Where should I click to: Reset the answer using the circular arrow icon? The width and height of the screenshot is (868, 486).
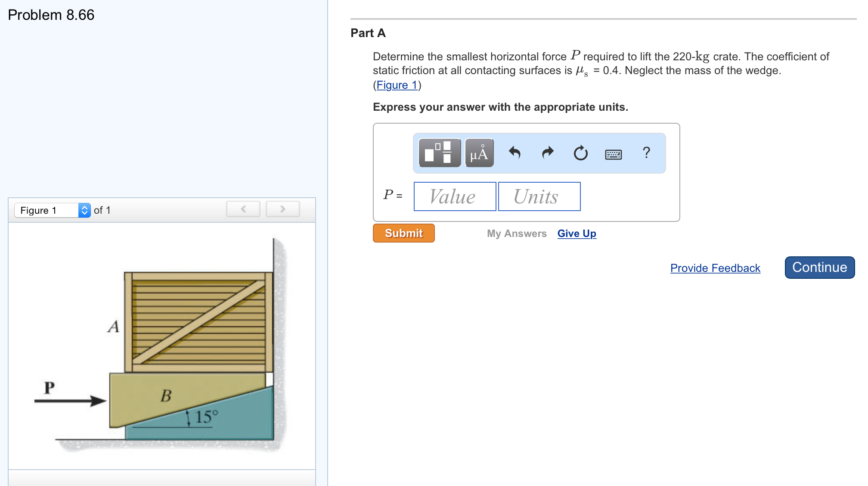click(580, 153)
